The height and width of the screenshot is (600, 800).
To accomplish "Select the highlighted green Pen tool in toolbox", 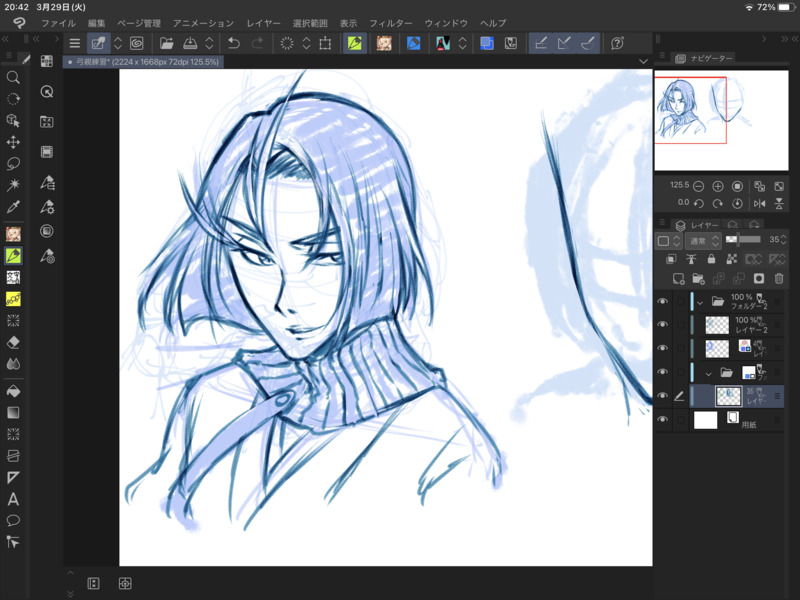I will tap(13, 256).
